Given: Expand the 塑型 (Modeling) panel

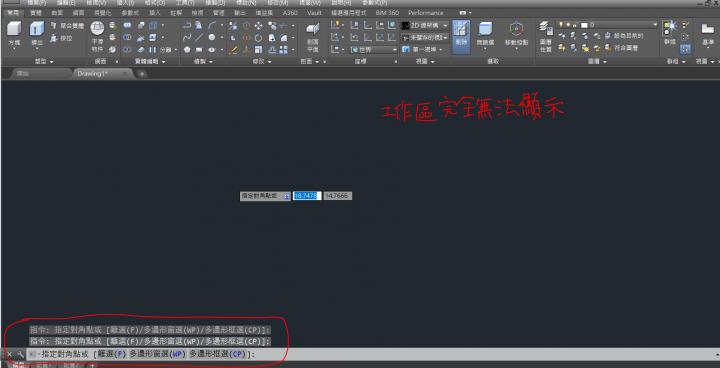Looking at the screenshot, I should tap(44, 62).
